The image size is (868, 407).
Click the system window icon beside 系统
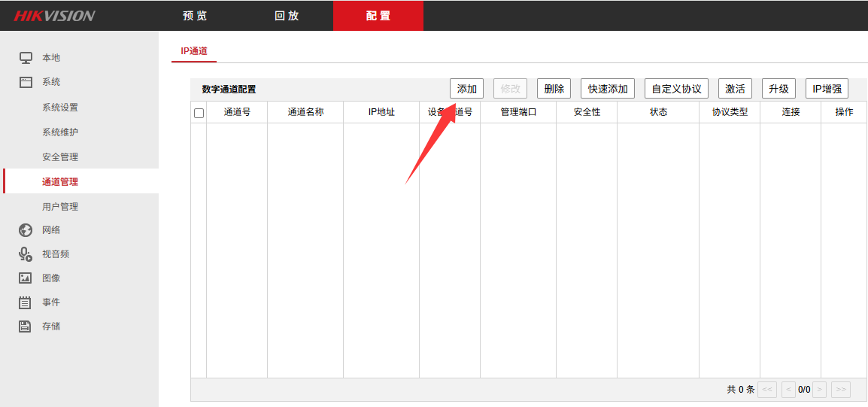tap(26, 82)
